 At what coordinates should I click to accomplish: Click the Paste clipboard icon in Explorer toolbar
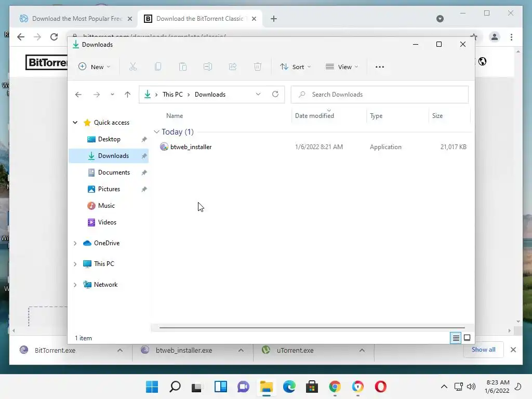pos(183,67)
